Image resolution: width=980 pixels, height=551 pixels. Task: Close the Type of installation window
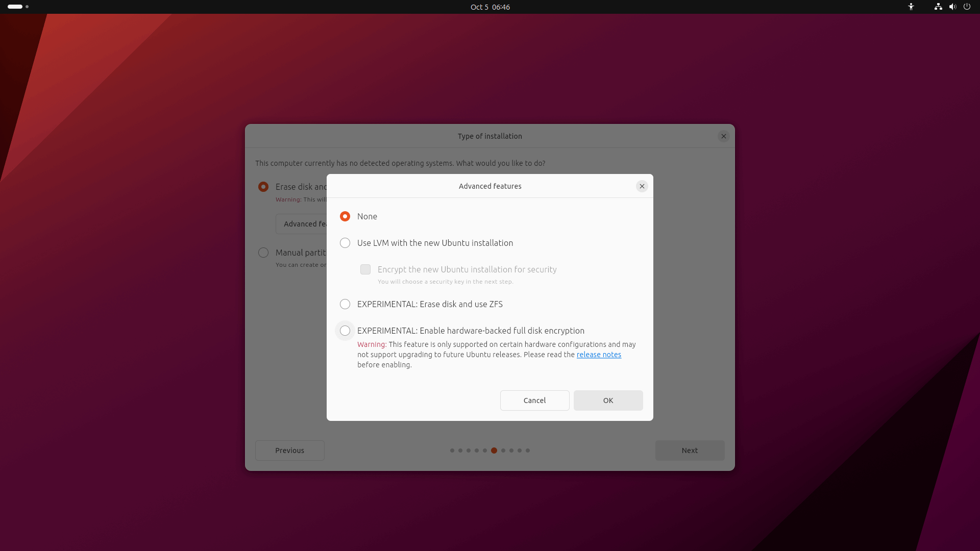pyautogui.click(x=724, y=136)
